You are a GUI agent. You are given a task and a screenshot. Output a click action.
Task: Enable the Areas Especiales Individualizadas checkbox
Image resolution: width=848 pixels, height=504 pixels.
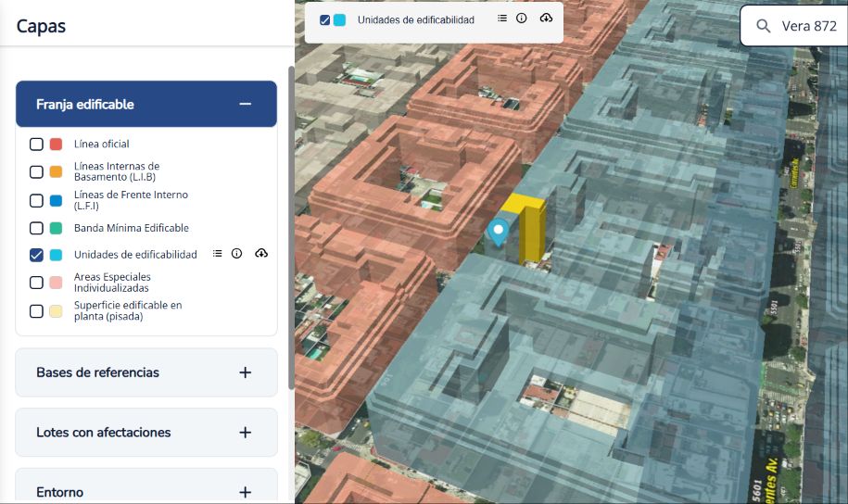[x=36, y=283]
